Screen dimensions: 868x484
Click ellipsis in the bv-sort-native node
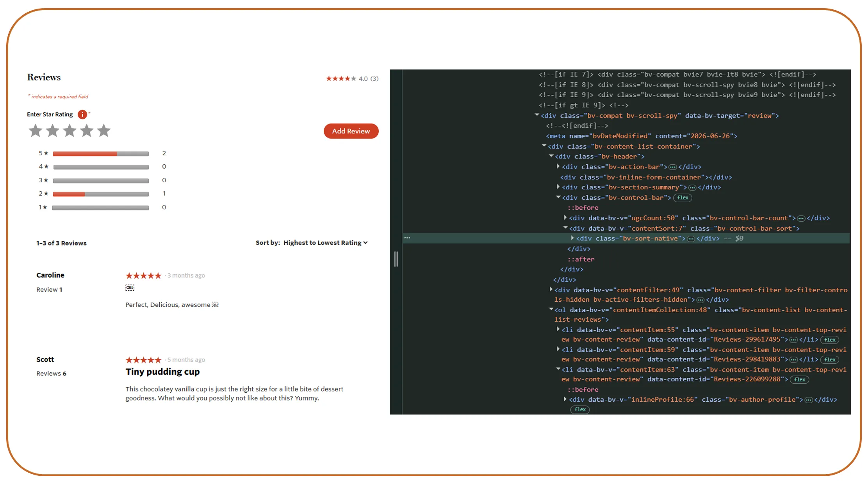(691, 239)
